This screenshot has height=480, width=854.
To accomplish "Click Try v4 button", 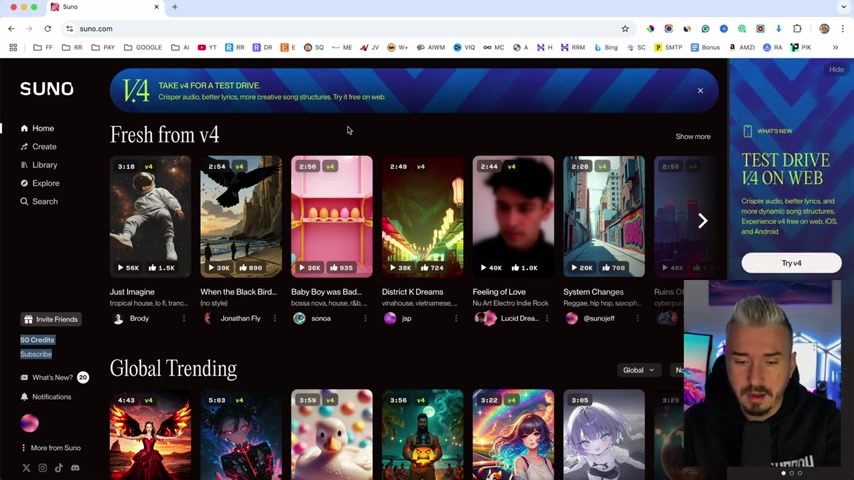I will 791,263.
